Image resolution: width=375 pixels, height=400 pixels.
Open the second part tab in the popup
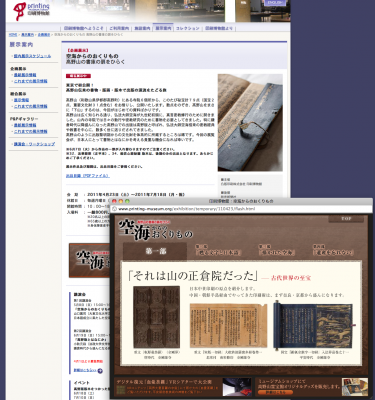click(x=218, y=251)
